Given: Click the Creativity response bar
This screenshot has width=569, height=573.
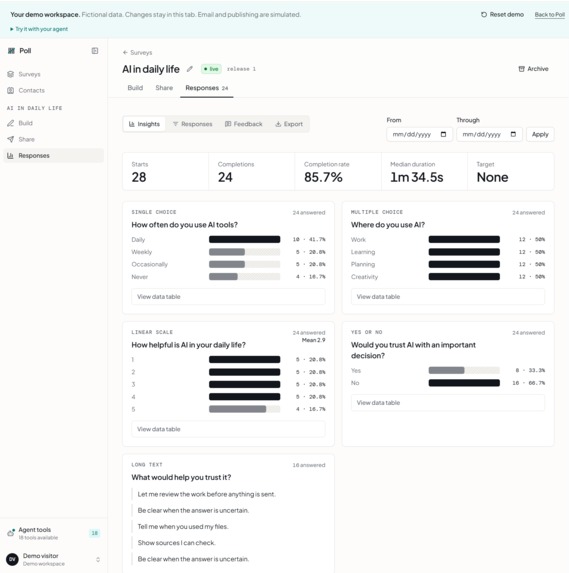Looking at the screenshot, I should coord(464,277).
